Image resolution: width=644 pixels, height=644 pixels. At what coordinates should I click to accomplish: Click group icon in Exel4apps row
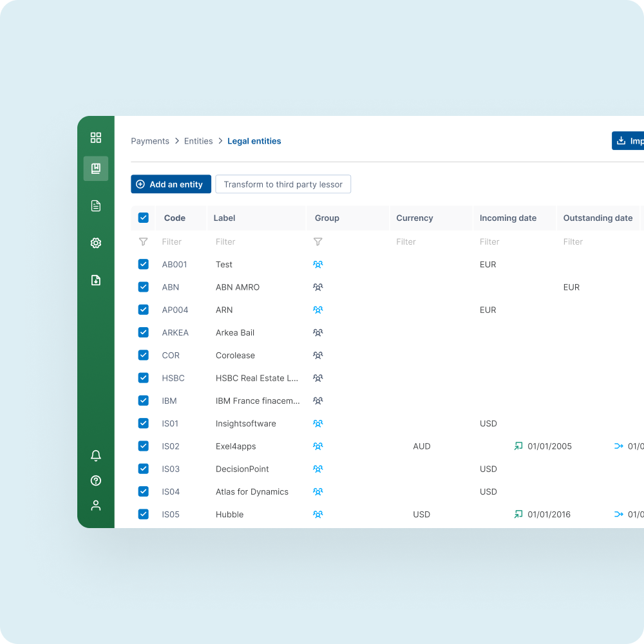pyautogui.click(x=318, y=446)
